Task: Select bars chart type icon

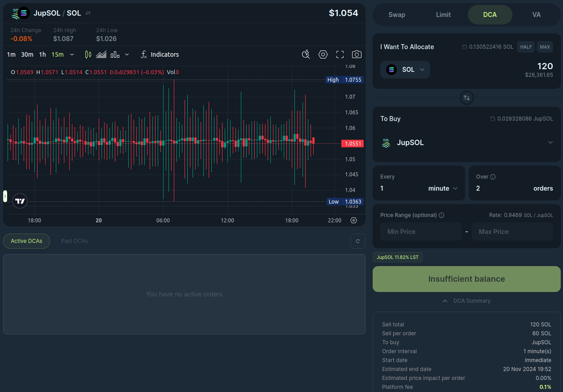Action: tap(115, 54)
